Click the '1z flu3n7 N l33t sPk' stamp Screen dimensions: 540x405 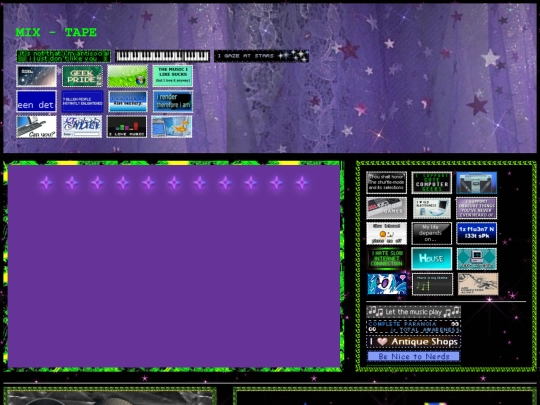point(477,233)
